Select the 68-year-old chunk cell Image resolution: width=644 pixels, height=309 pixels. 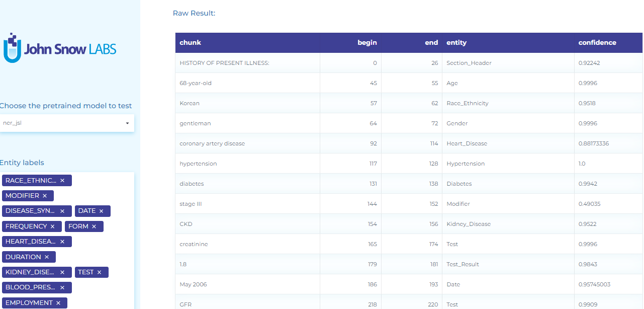[247, 83]
